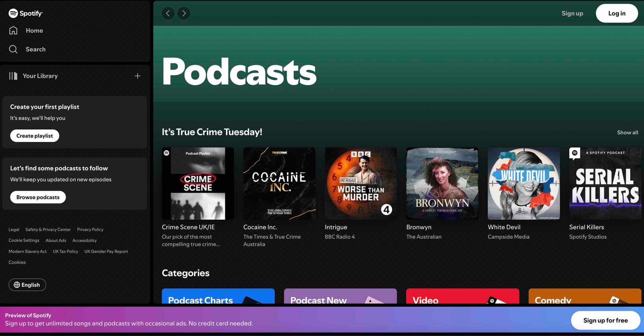This screenshot has height=336, width=644.
Task: Show all True Crime Tuesday podcasts
Action: point(627,132)
